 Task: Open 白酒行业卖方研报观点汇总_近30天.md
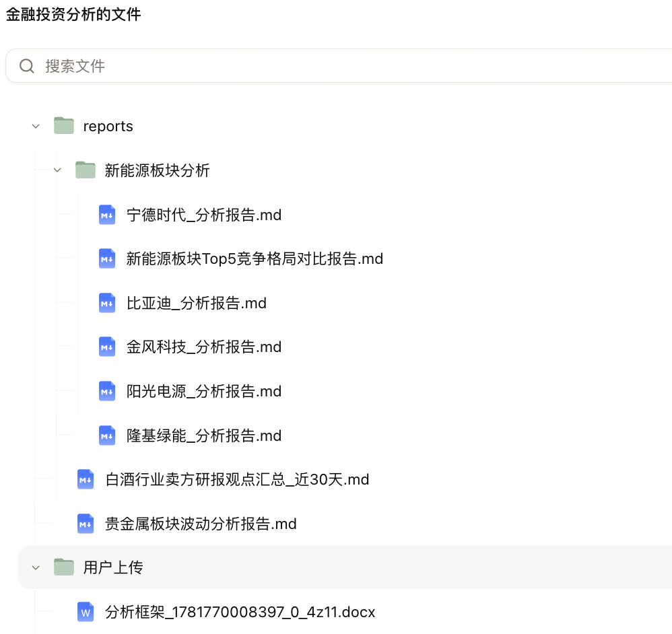pos(237,480)
